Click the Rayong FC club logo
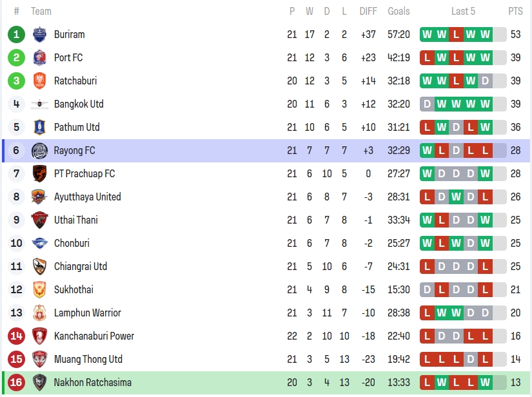This screenshot has height=397, width=532. click(39, 150)
